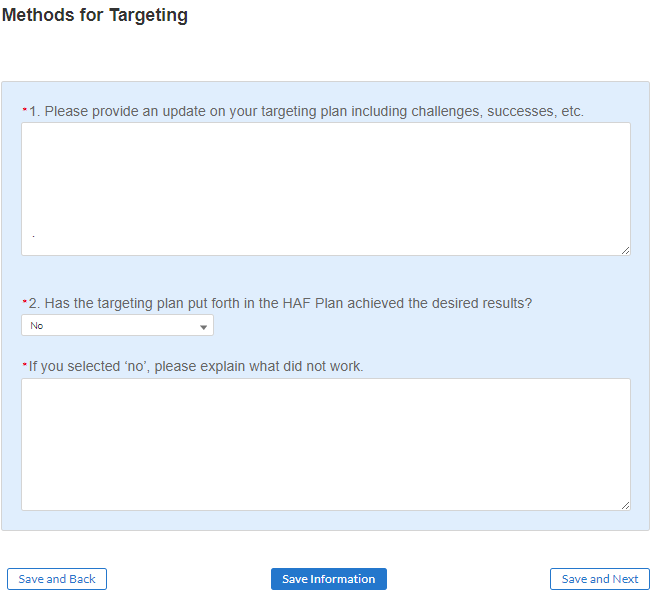667x599 pixels.
Task: Click the 'If you selected no' label
Action: click(x=196, y=366)
